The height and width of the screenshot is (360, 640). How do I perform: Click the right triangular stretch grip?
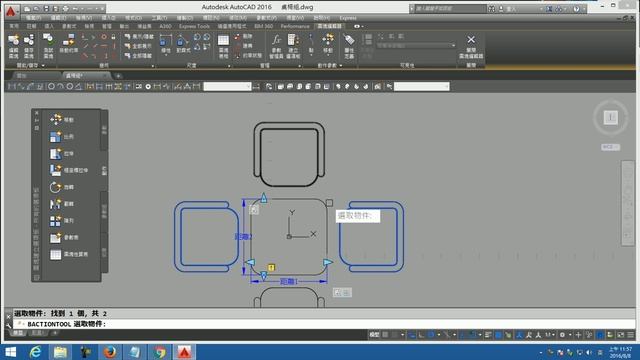[x=328, y=262]
